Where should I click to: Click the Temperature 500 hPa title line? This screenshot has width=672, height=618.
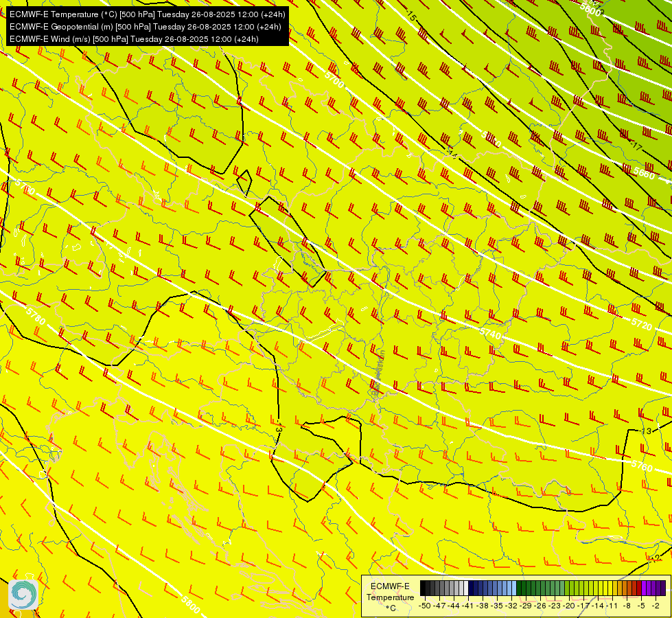[x=147, y=14]
